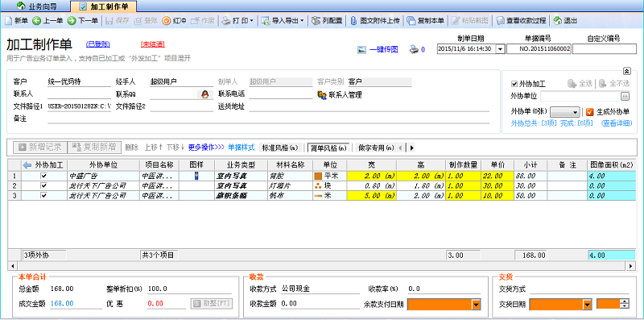Image resolution: width=644 pixels, height=320 pixels.
Task: Click the 交货日期 time spinner arrows
Action: coord(625,305)
